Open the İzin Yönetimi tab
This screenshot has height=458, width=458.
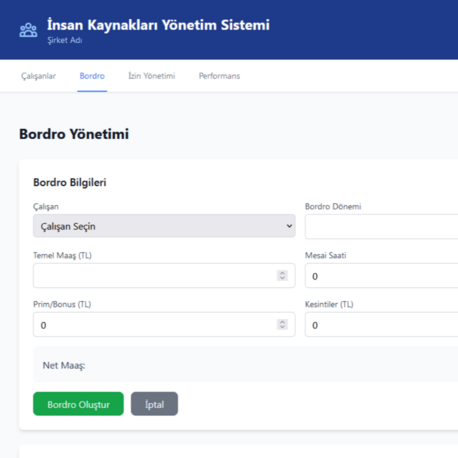[152, 76]
